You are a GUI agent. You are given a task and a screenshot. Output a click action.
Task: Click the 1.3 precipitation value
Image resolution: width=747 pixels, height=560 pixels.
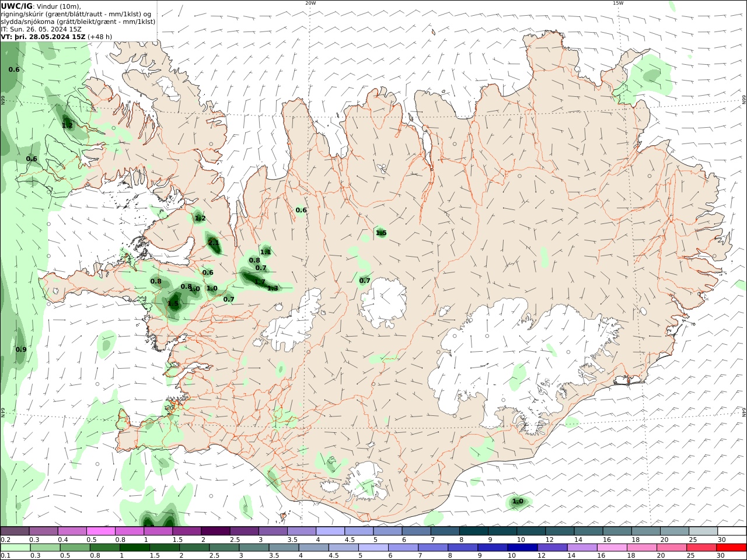click(x=273, y=288)
